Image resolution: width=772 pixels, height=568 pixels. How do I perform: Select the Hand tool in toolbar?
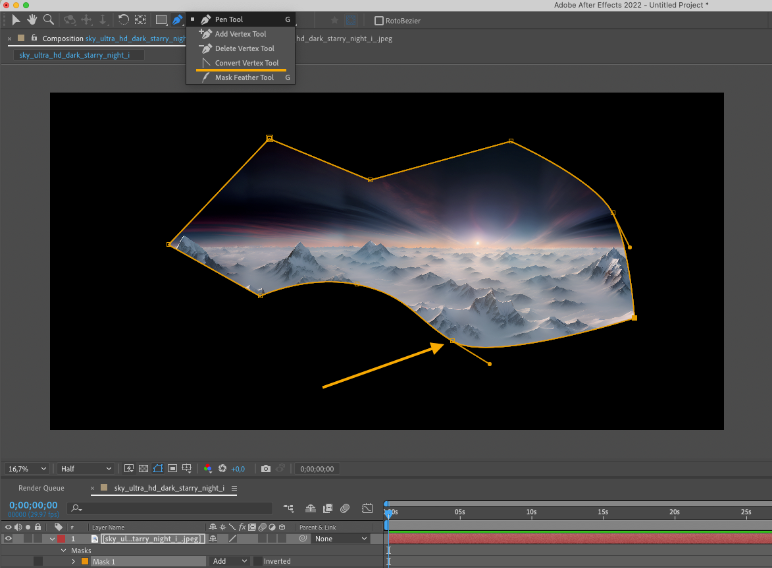[32, 19]
